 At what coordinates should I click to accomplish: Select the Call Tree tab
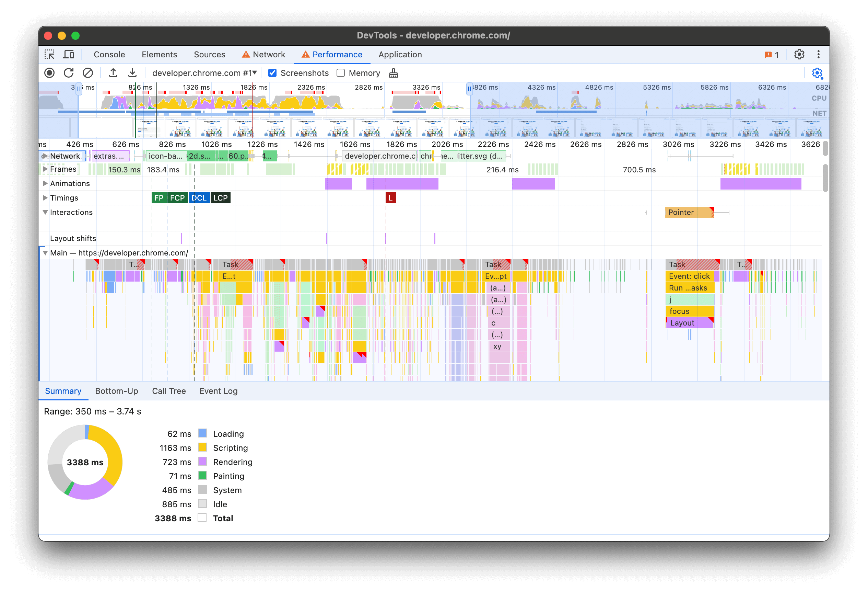click(167, 391)
